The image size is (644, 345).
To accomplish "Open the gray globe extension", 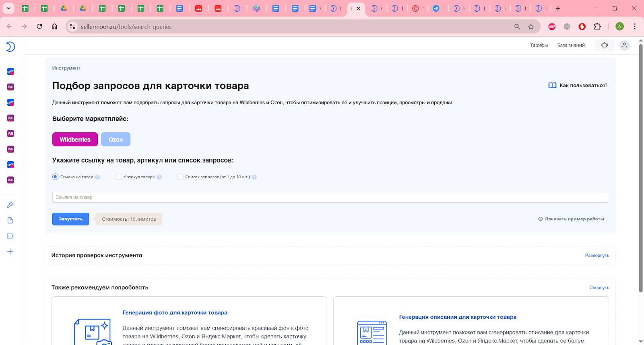I will click(567, 27).
